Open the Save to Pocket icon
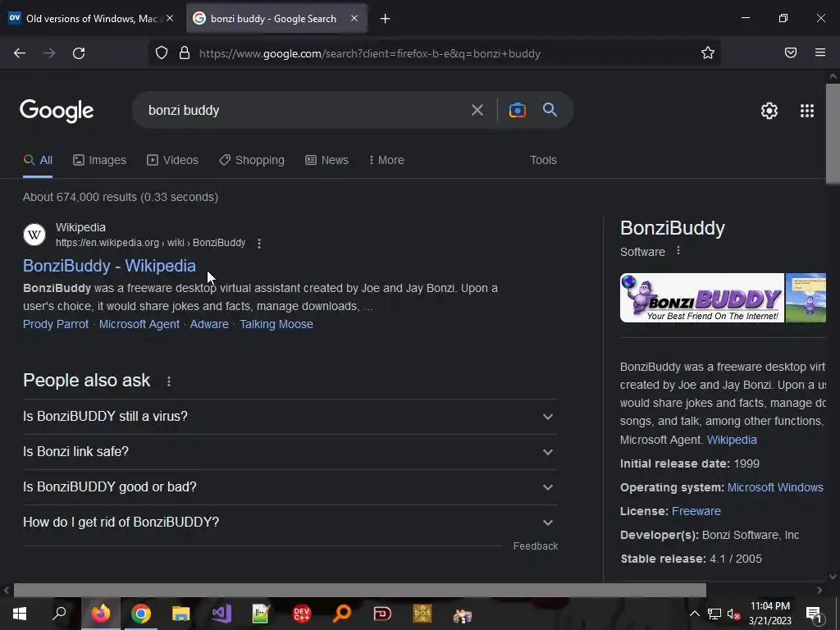 pyautogui.click(x=791, y=52)
